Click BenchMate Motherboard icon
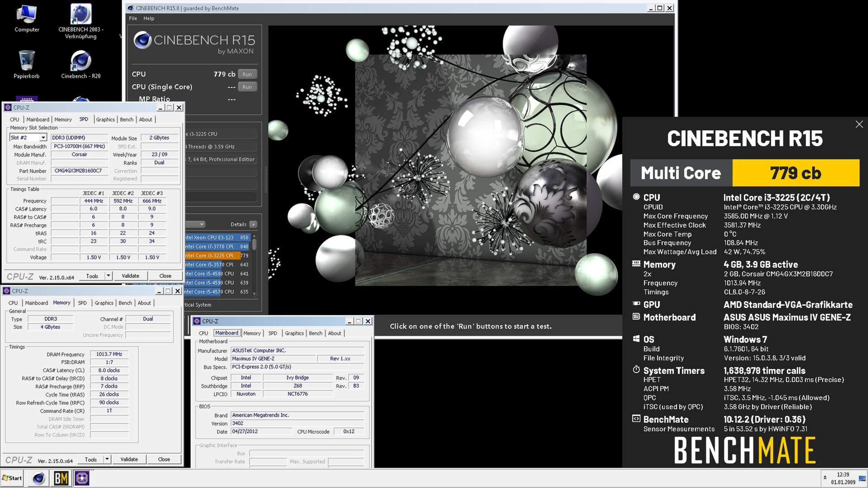The height and width of the screenshot is (488, 868). click(x=636, y=317)
